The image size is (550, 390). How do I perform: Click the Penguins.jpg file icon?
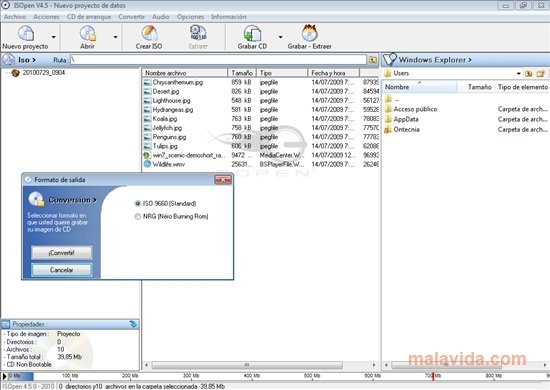tap(147, 137)
